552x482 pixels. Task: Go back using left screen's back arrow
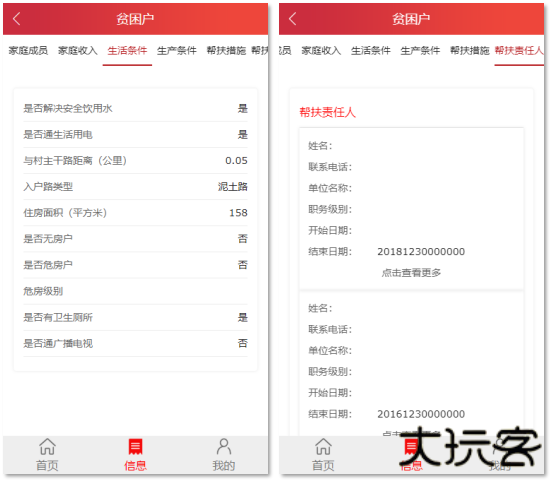[16, 19]
